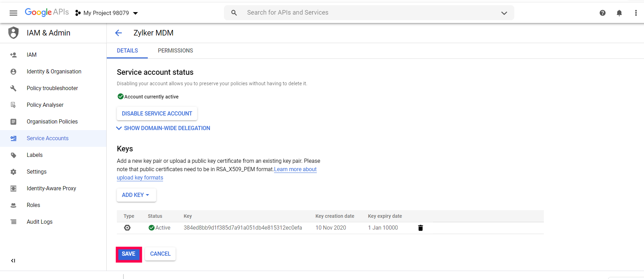This screenshot has height=279, width=644.
Task: Open the three-dot more options menu
Action: (x=636, y=13)
